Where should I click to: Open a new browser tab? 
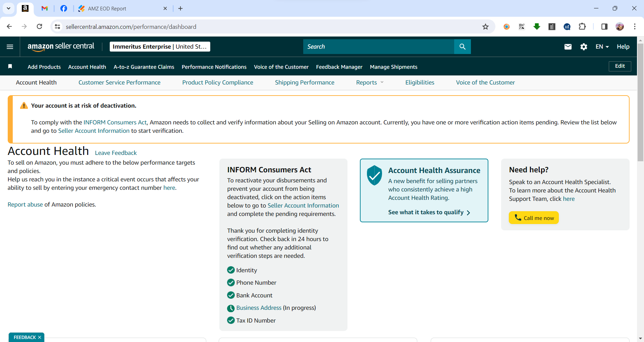point(180,8)
